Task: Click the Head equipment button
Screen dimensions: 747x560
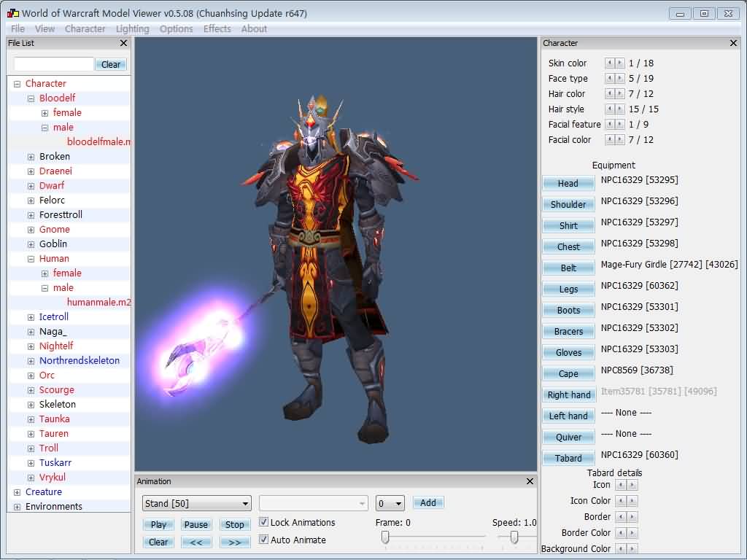Action: click(x=568, y=183)
